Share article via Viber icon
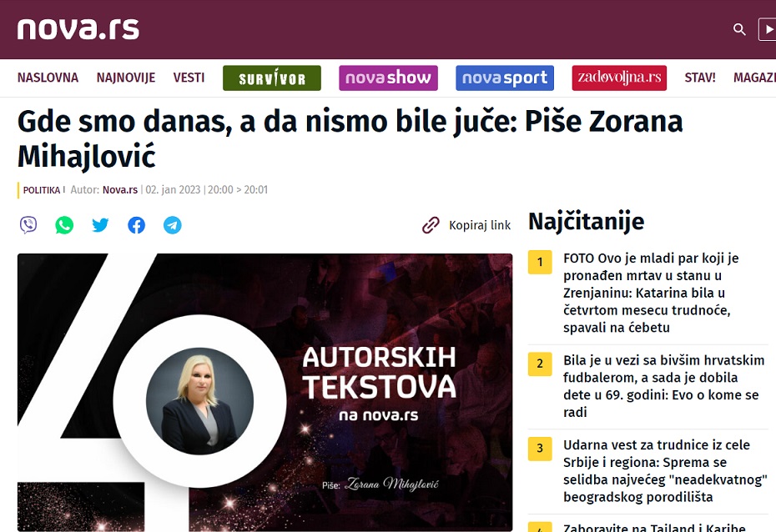 click(28, 225)
